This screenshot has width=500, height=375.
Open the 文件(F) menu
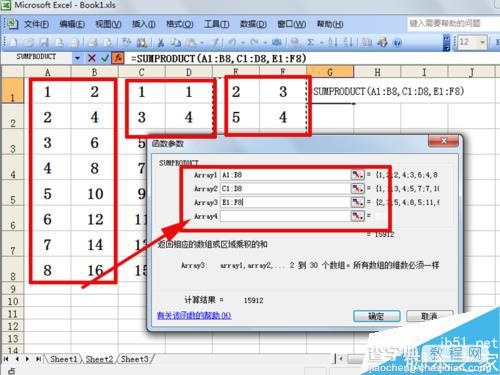pyautogui.click(x=36, y=24)
